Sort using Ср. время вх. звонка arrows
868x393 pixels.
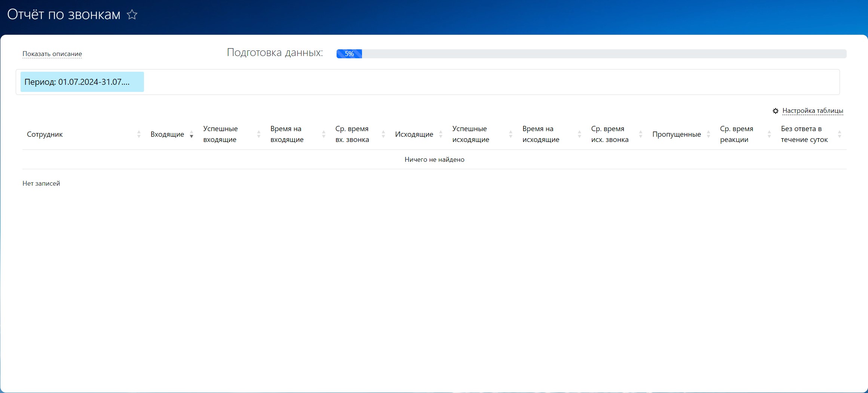[383, 134]
